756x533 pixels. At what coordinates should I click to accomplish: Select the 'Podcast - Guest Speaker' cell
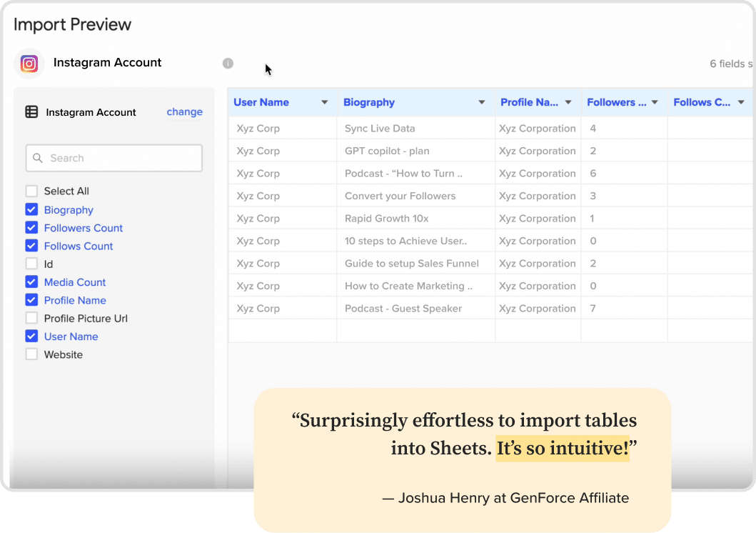click(416, 308)
